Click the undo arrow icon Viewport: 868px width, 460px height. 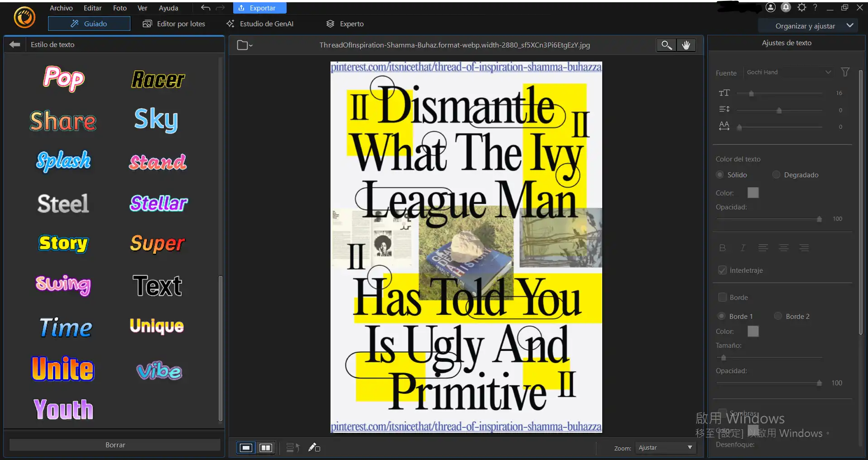(x=206, y=8)
